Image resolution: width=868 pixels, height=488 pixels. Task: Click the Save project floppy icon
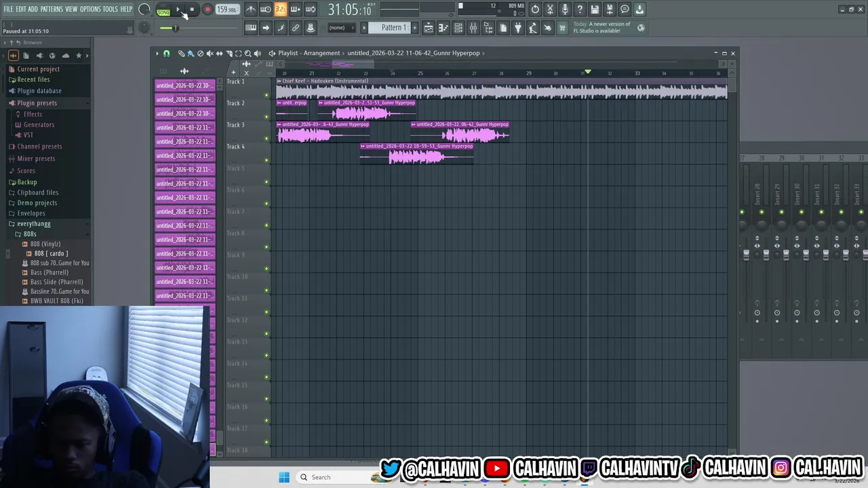(x=595, y=9)
